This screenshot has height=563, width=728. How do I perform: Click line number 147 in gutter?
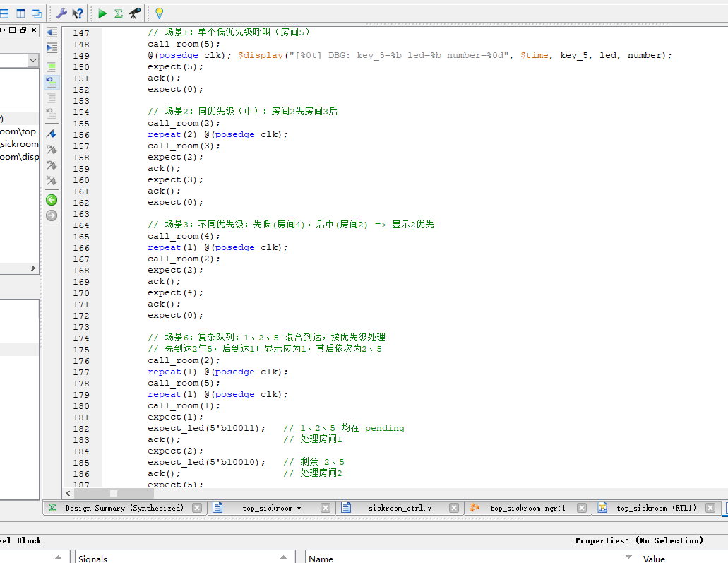pos(80,33)
